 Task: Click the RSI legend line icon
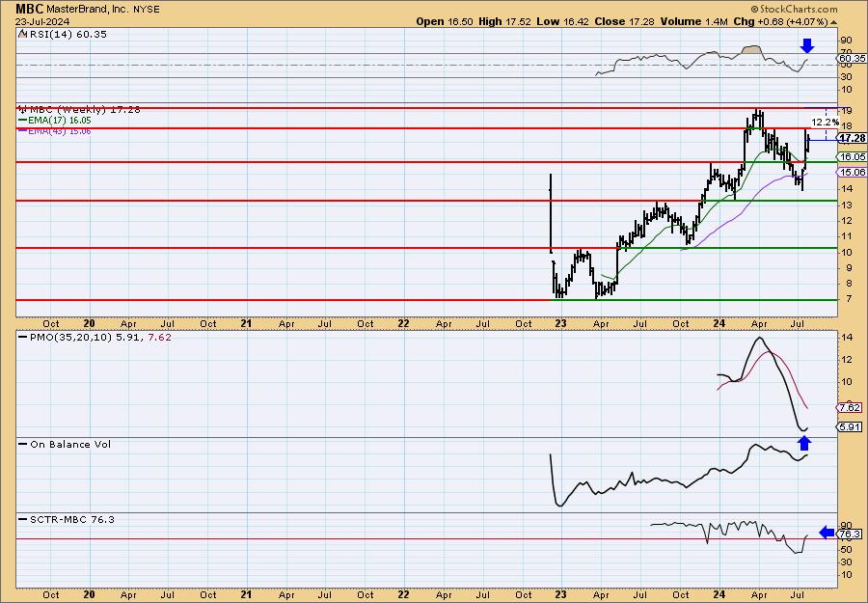coord(22,34)
